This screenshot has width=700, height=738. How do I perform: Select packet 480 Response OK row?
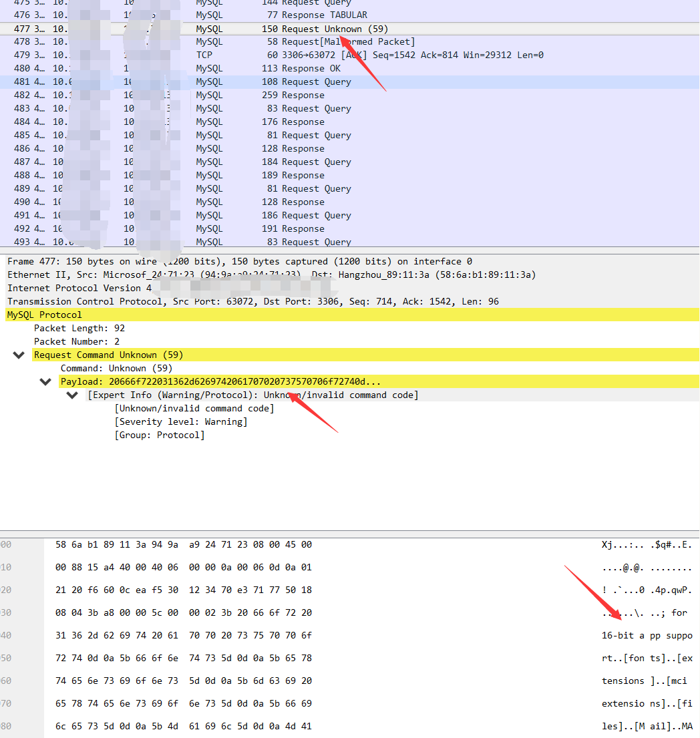[x=350, y=68]
